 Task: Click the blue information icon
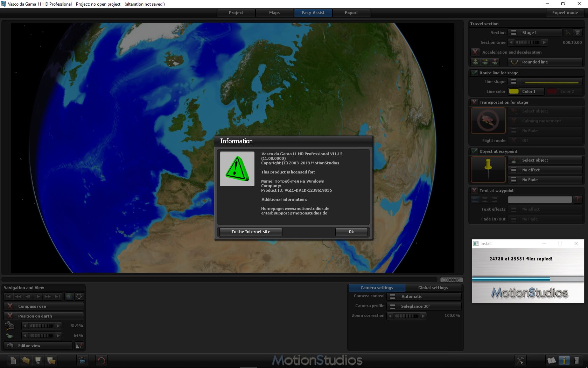pos(564,360)
